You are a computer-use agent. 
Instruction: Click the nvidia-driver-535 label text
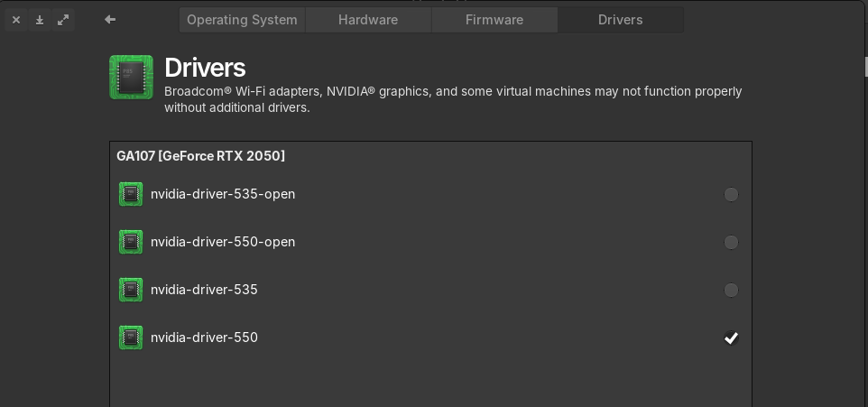(x=204, y=290)
